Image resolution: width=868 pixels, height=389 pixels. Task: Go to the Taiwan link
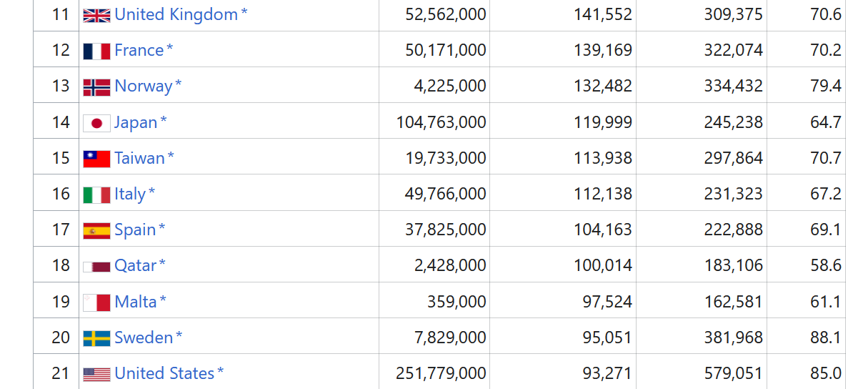click(x=140, y=158)
